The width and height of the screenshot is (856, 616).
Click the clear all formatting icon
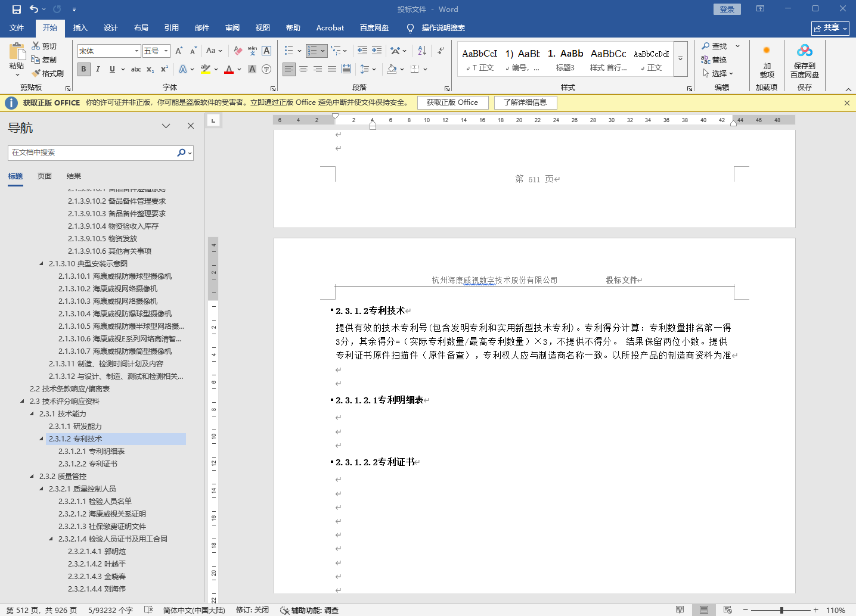tap(238, 51)
